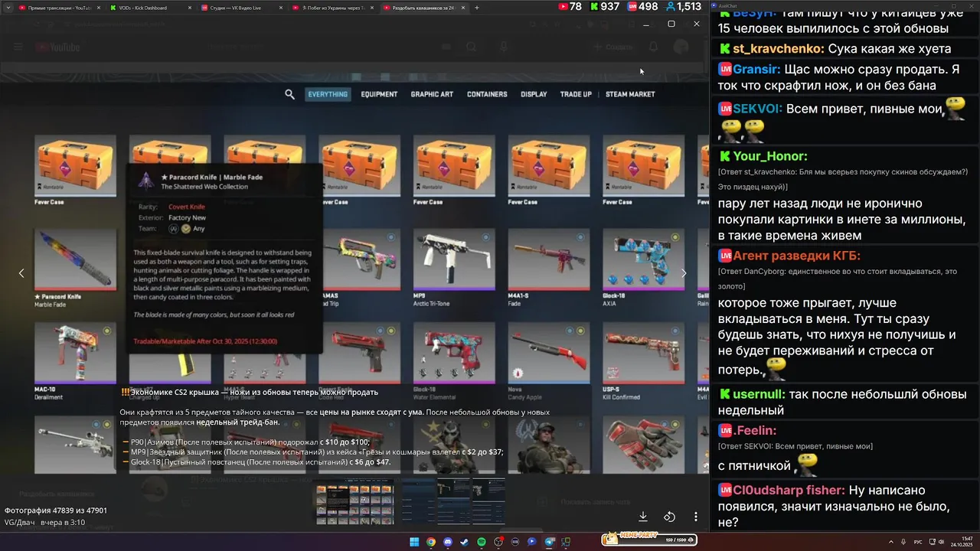Click the dimmed YouTube logo behind the viewer
Image resolution: width=980 pixels, height=551 pixels.
(x=58, y=47)
